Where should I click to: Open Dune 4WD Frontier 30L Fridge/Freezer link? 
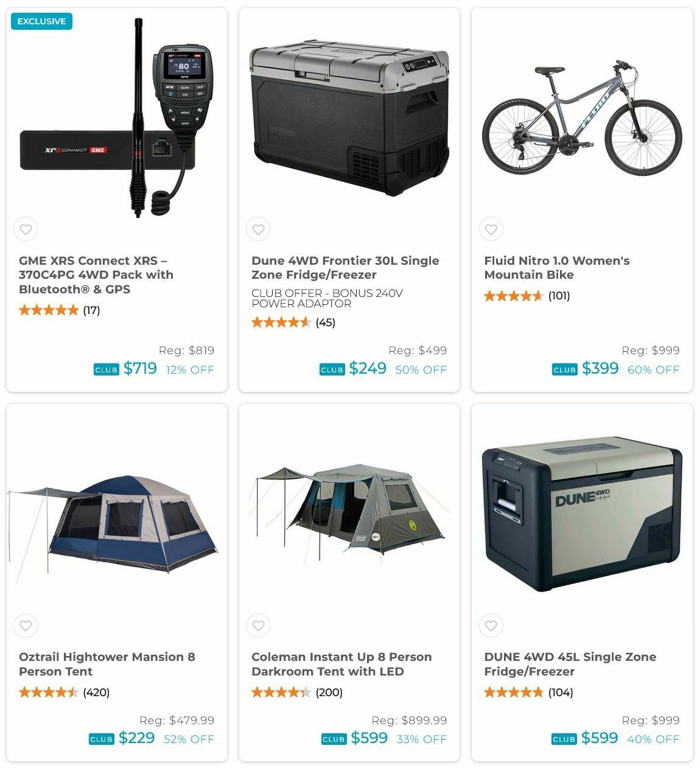(x=345, y=268)
